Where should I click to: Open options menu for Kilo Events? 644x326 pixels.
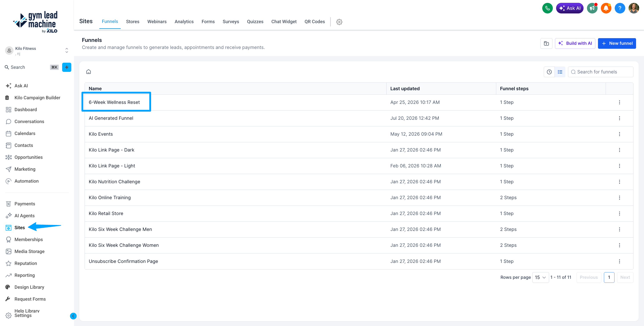(x=620, y=134)
